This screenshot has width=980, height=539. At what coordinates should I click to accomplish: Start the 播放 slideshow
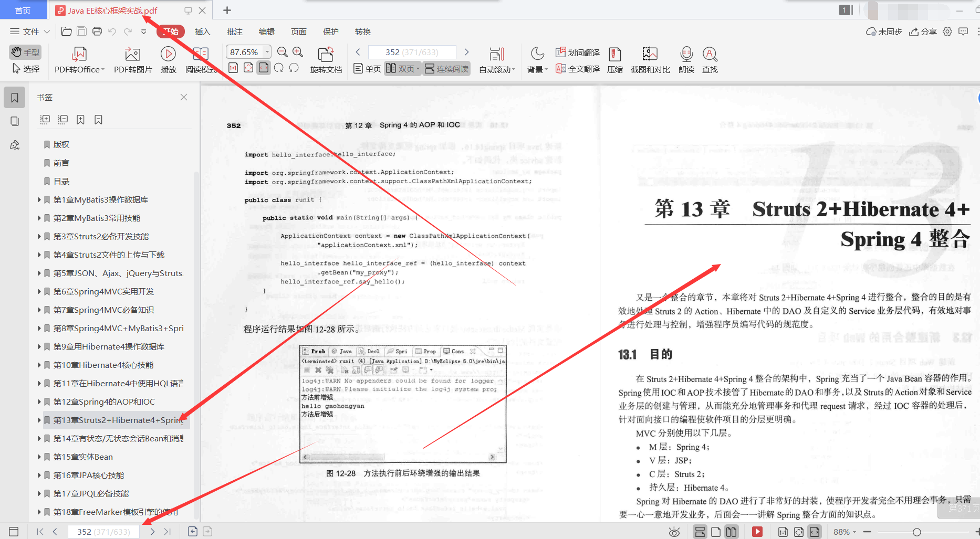point(168,60)
